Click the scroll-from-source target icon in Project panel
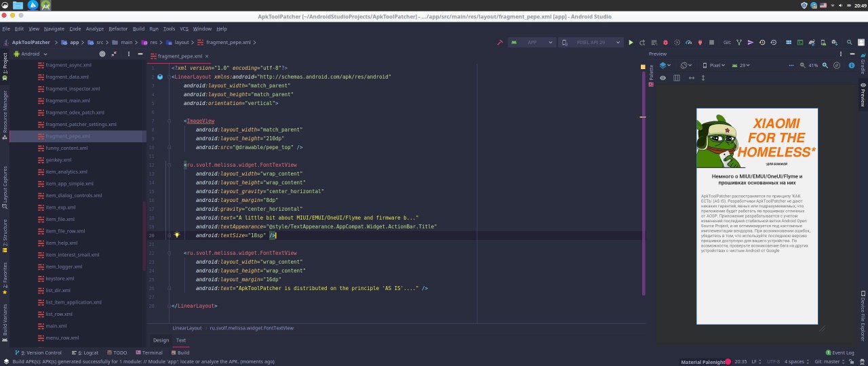The width and height of the screenshot is (868, 366). point(102,54)
